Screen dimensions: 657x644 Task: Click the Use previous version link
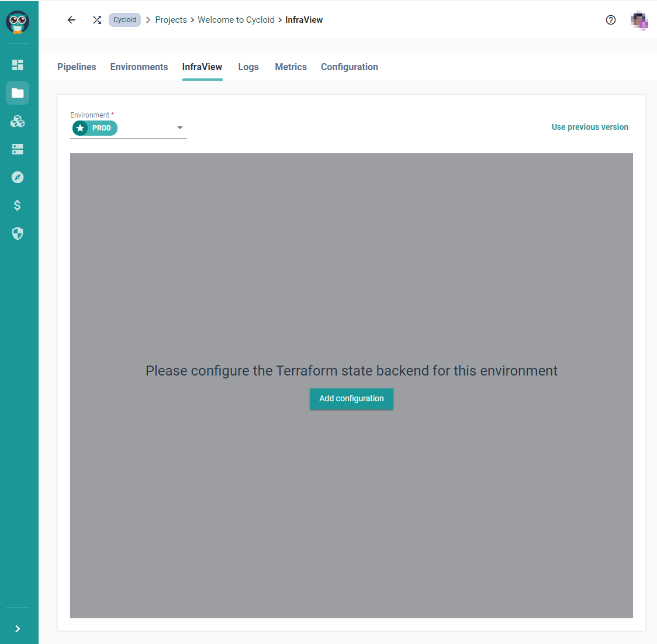[x=590, y=127]
